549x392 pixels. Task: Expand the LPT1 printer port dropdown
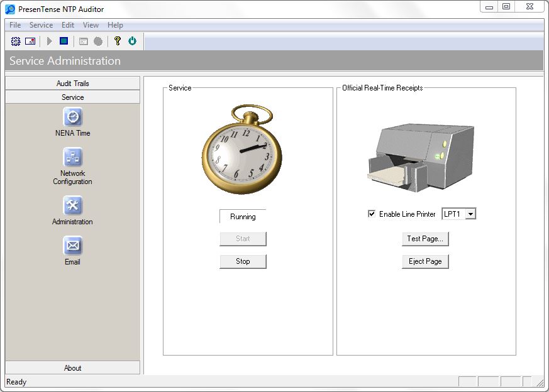[x=470, y=214]
